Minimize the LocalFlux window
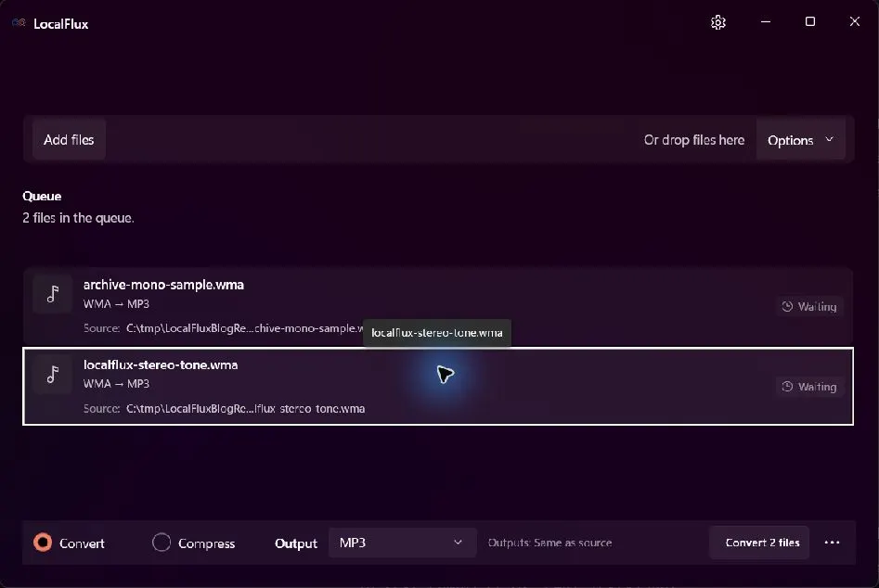879x588 pixels. (766, 21)
